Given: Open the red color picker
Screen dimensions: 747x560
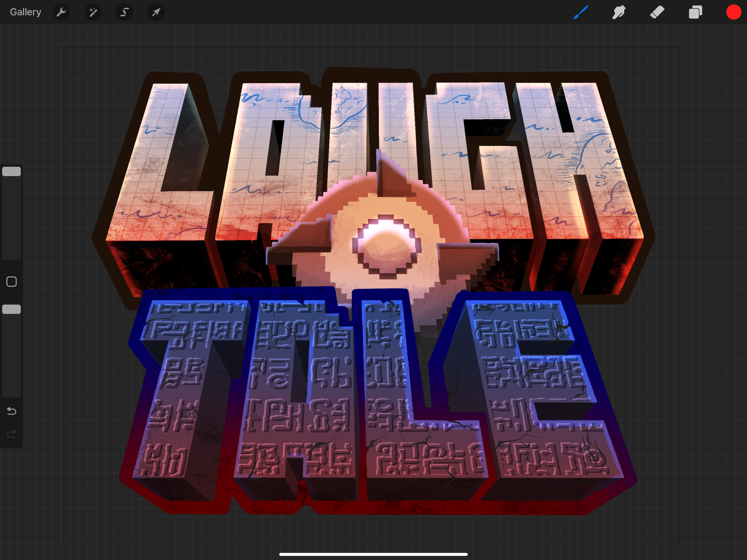Looking at the screenshot, I should (x=734, y=12).
